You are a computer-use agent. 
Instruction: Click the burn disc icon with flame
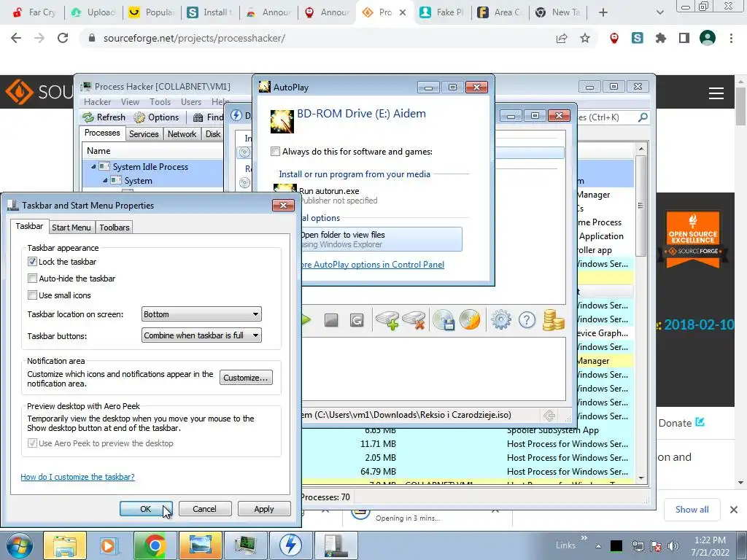[471, 320]
